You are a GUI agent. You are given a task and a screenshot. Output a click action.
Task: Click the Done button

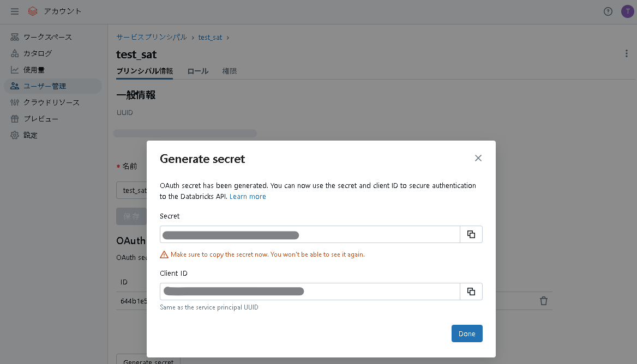tap(467, 333)
